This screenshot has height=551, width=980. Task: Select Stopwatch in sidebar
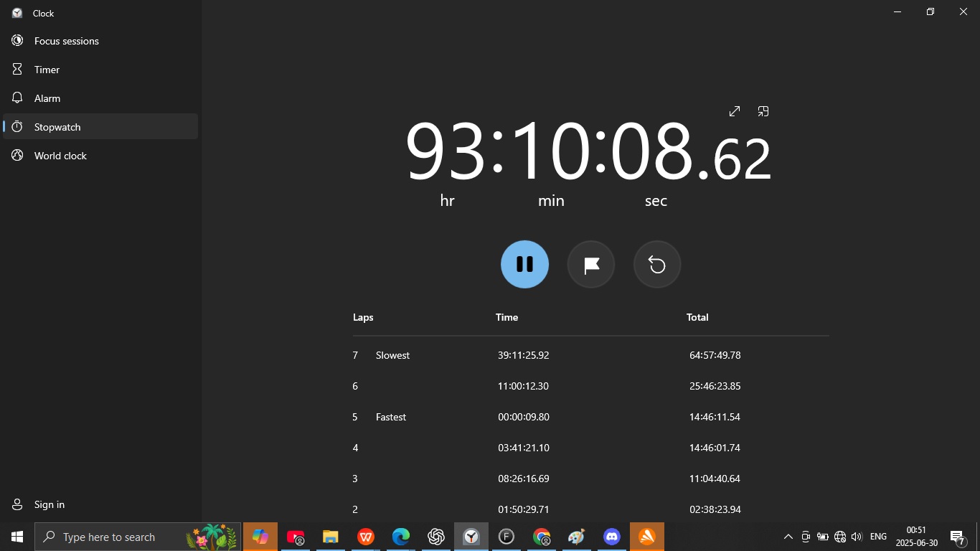point(100,127)
